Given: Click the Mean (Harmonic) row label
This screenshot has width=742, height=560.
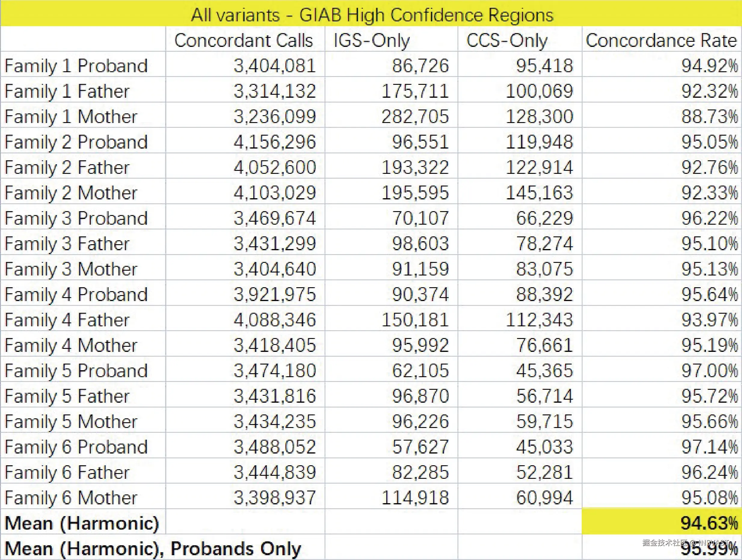Looking at the screenshot, I should point(82,523).
